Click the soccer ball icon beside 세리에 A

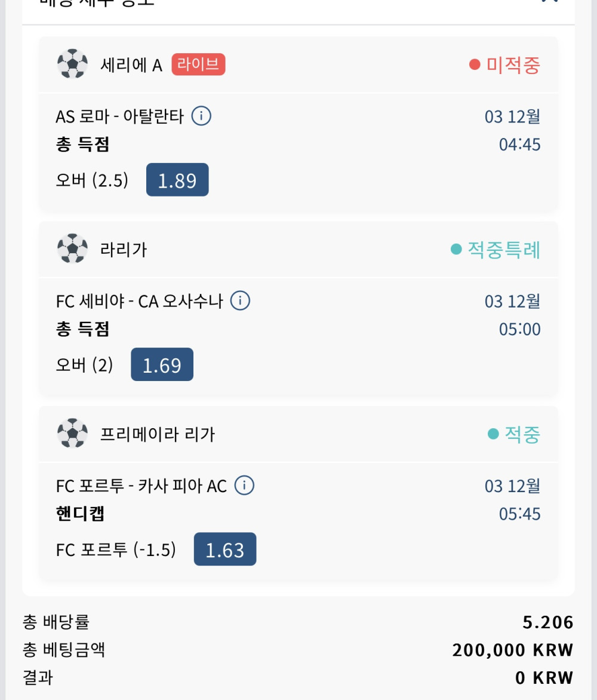click(72, 65)
